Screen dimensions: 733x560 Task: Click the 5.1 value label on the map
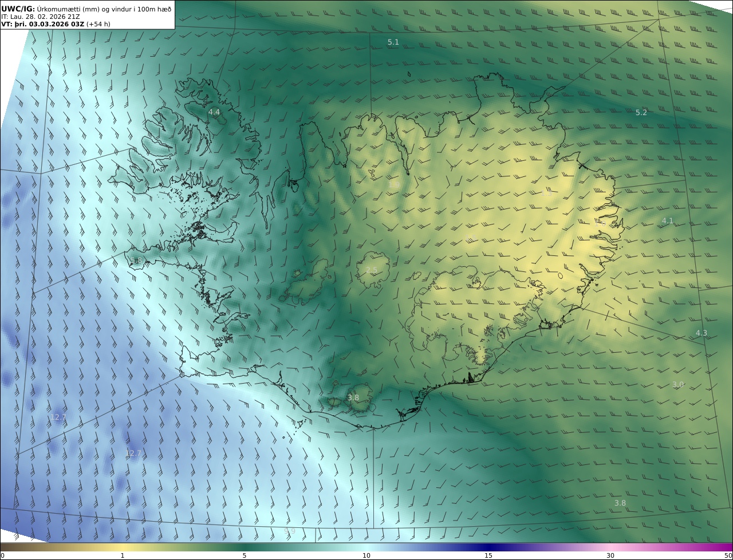point(393,42)
